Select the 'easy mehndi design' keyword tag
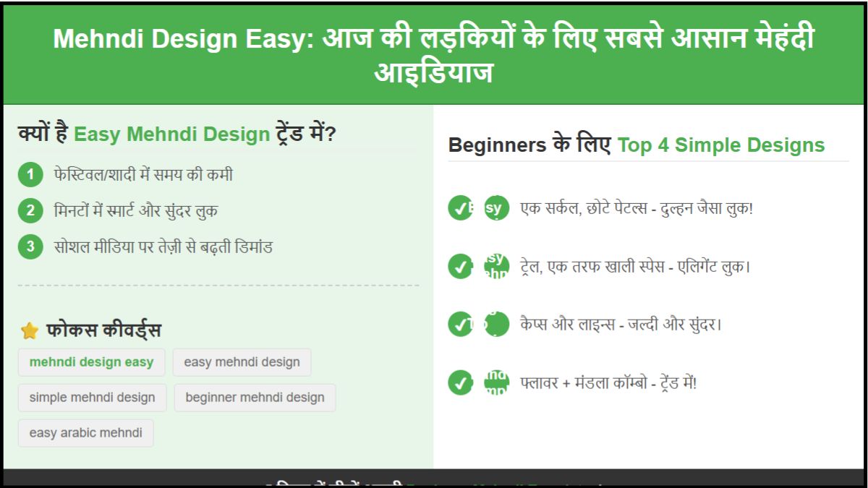 click(x=242, y=362)
